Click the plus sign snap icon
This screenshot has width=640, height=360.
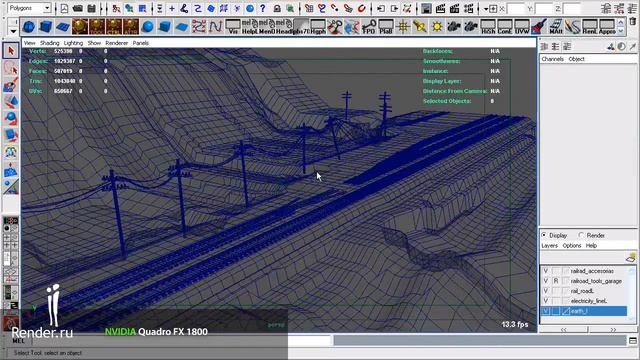pos(172,8)
